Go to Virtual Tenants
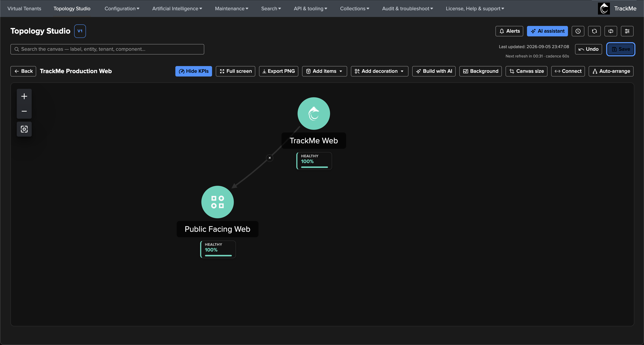This screenshot has width=644, height=345. [x=24, y=9]
